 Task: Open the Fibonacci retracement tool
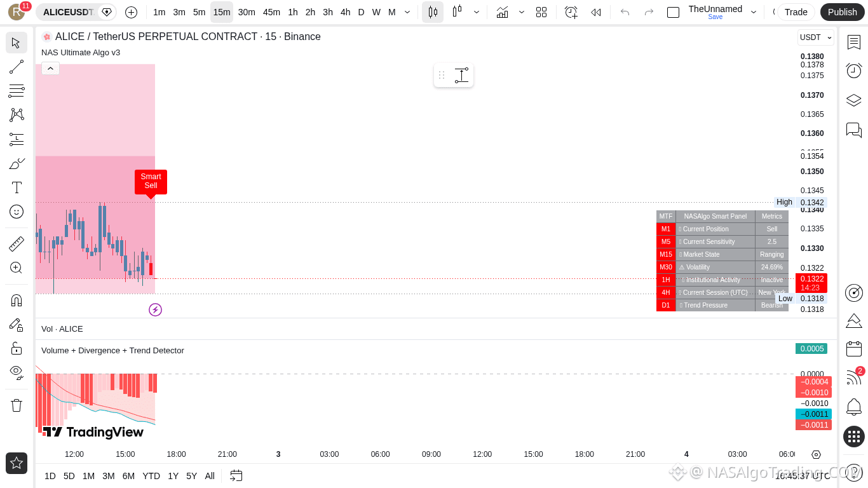[x=17, y=91]
